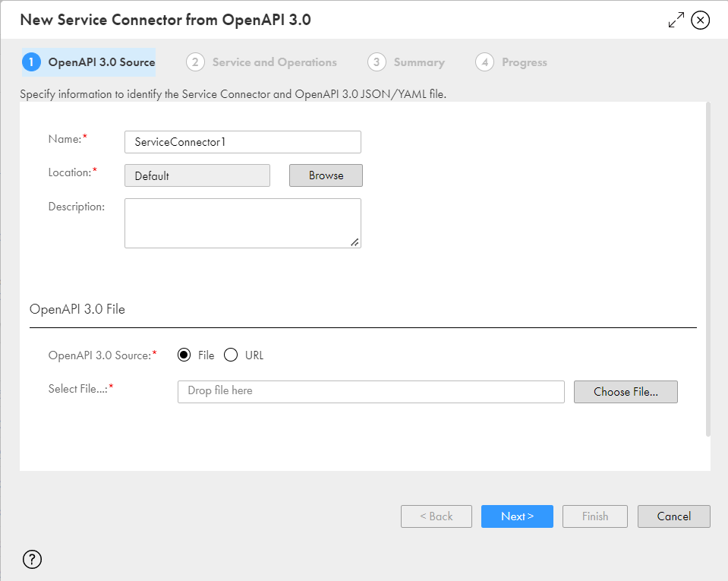The height and width of the screenshot is (581, 728).
Task: Click the OpenAPI 3.0 File section heading
Action: pos(77,309)
